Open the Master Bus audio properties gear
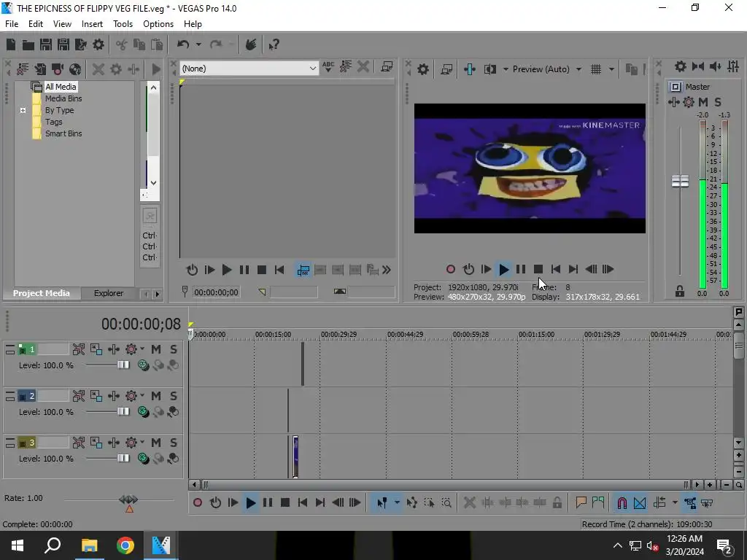Viewport: 747px width, 560px height. click(x=681, y=66)
